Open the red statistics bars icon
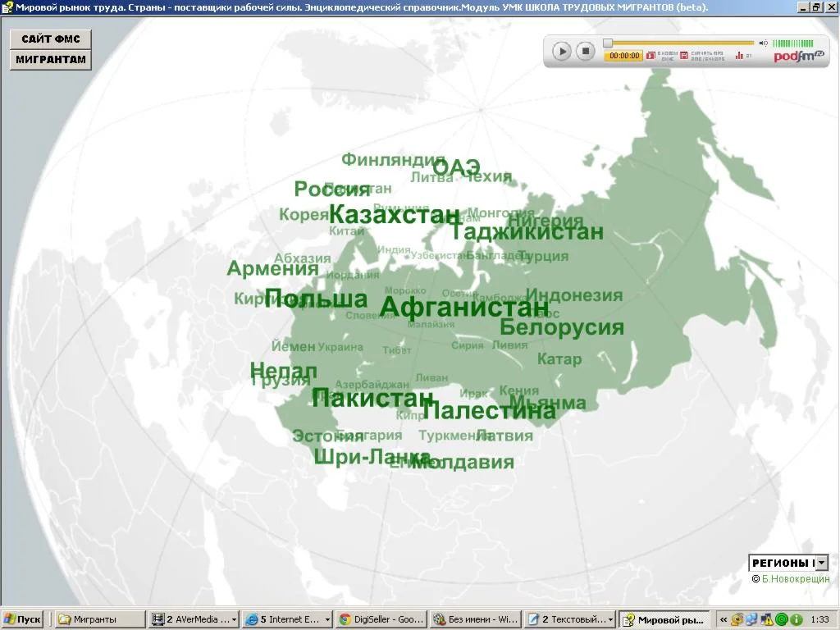840x630 pixels. [x=739, y=55]
